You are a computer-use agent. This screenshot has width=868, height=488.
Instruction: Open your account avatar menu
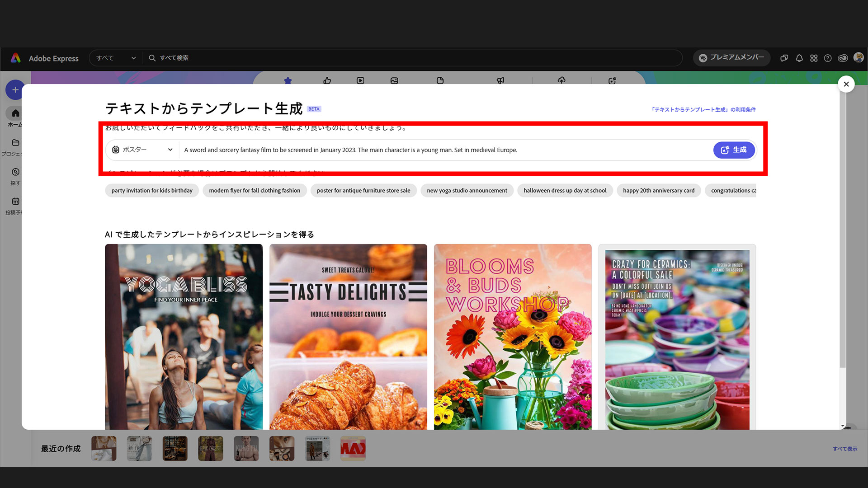click(859, 58)
